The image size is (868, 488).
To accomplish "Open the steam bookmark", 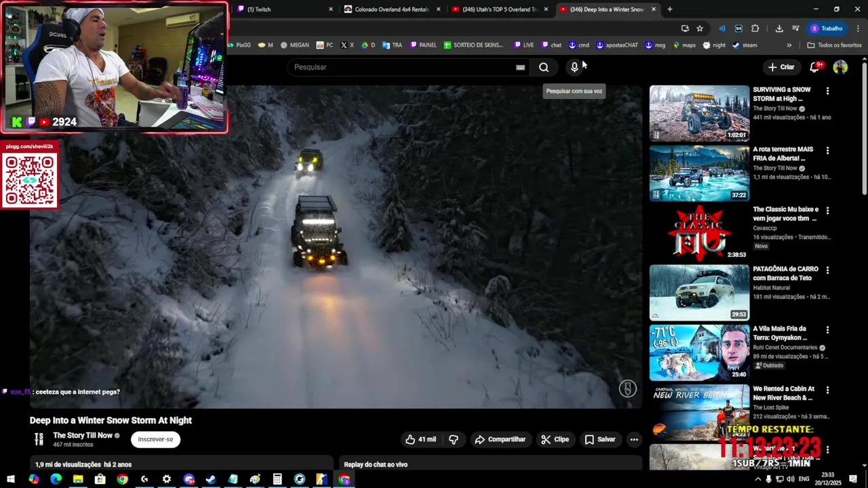I will click(745, 45).
